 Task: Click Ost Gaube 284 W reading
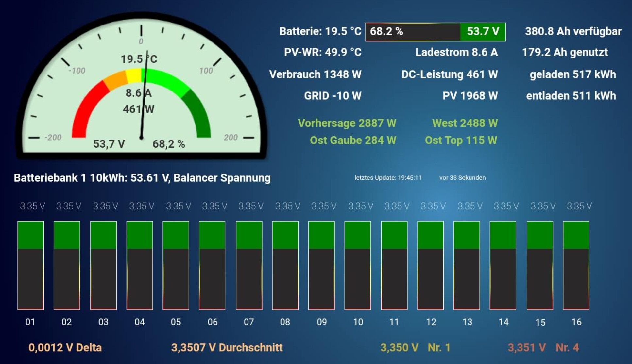pyautogui.click(x=353, y=140)
